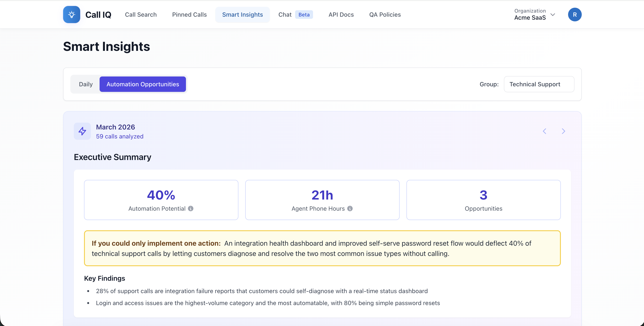Open the QA Policies page
The width and height of the screenshot is (644, 326).
(x=385, y=15)
